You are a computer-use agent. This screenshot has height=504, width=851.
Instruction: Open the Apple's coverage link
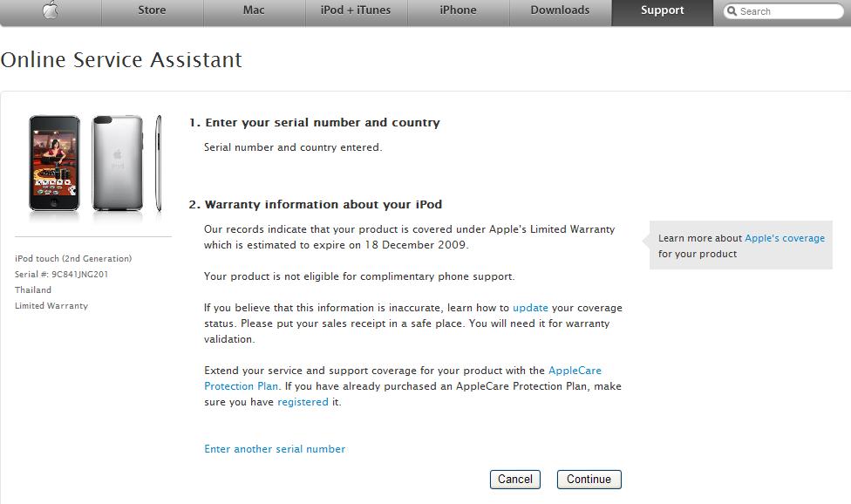pos(785,238)
